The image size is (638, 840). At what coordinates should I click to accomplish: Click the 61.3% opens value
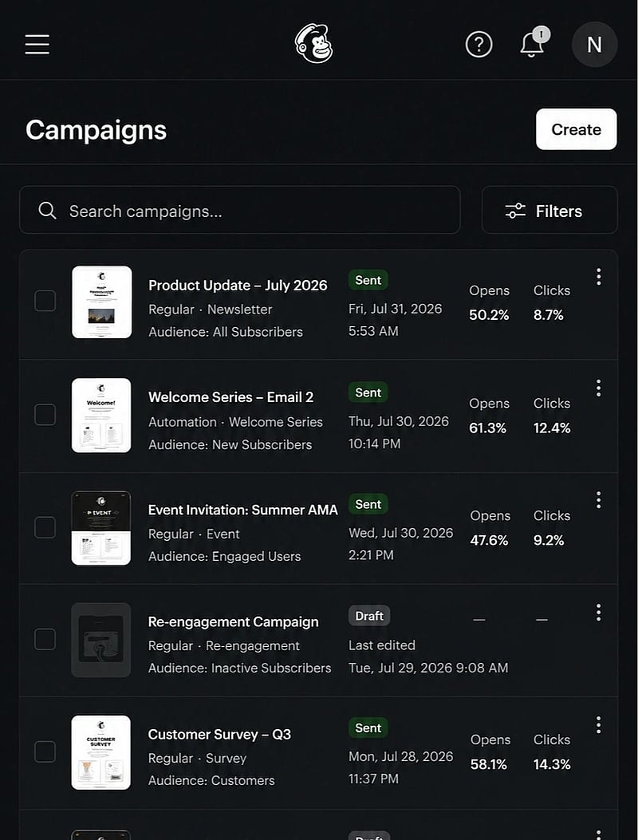pyautogui.click(x=488, y=428)
